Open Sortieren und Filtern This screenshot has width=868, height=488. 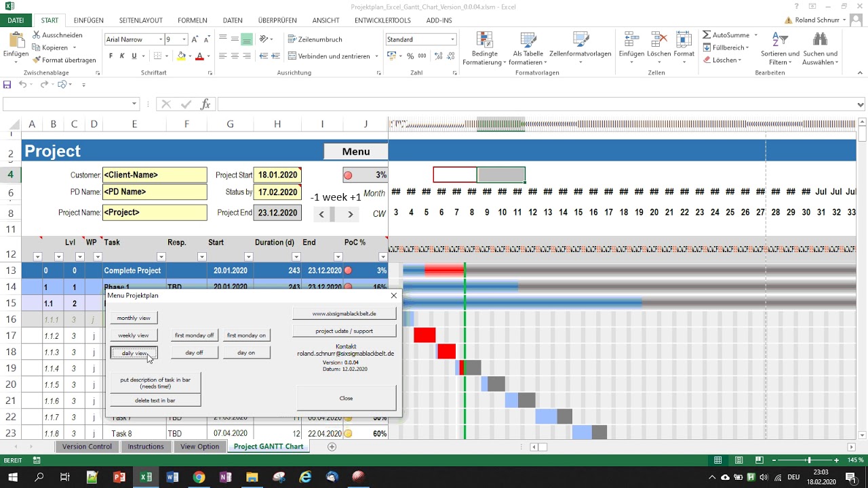pyautogui.click(x=780, y=48)
